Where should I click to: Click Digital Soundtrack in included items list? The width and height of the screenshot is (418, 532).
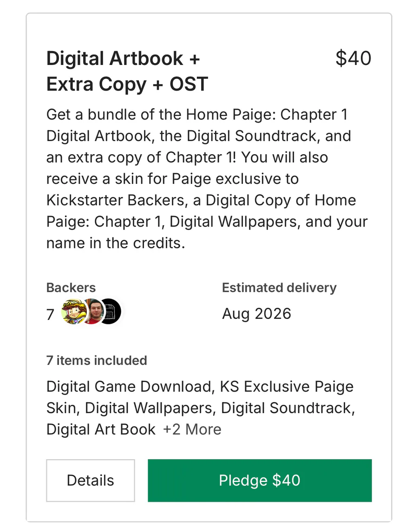pyautogui.click(x=286, y=408)
